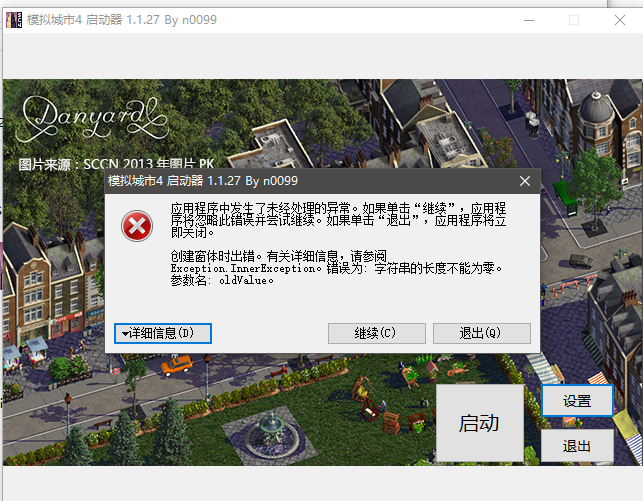Click the large 启动 launch button
The width and height of the screenshot is (643, 501).
479,423
